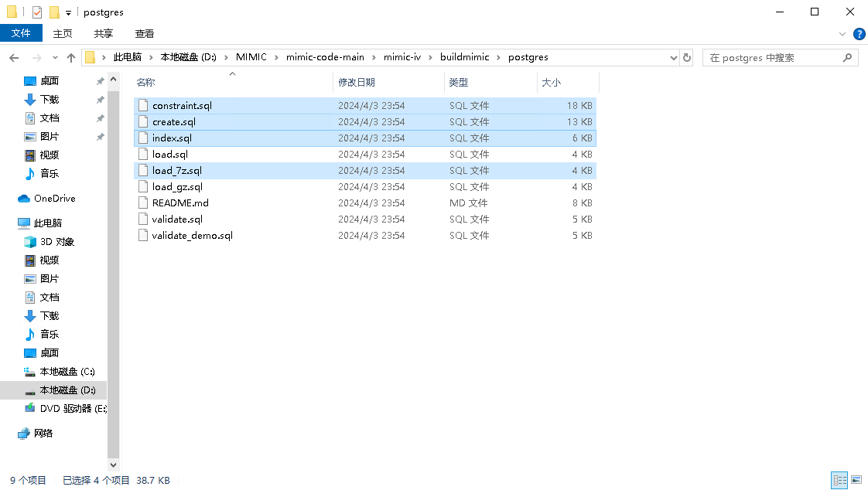
Task: Click the OneDrive cloud icon in sidebar
Action: (x=24, y=199)
